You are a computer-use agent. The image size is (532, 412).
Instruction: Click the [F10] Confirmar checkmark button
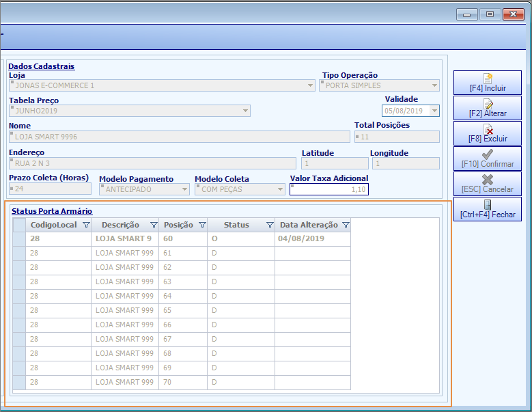487,159
